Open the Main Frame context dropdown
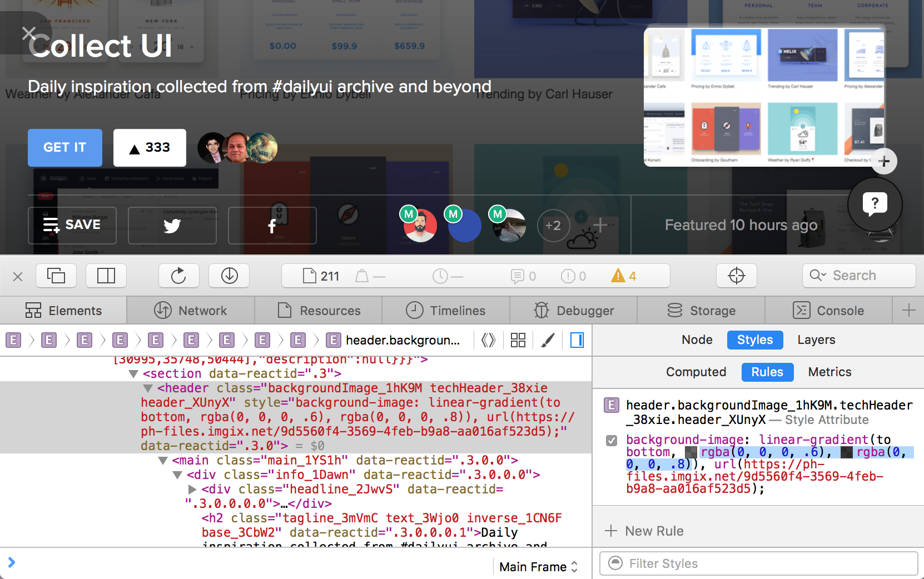Viewport: 924px width, 579px height. 539,567
